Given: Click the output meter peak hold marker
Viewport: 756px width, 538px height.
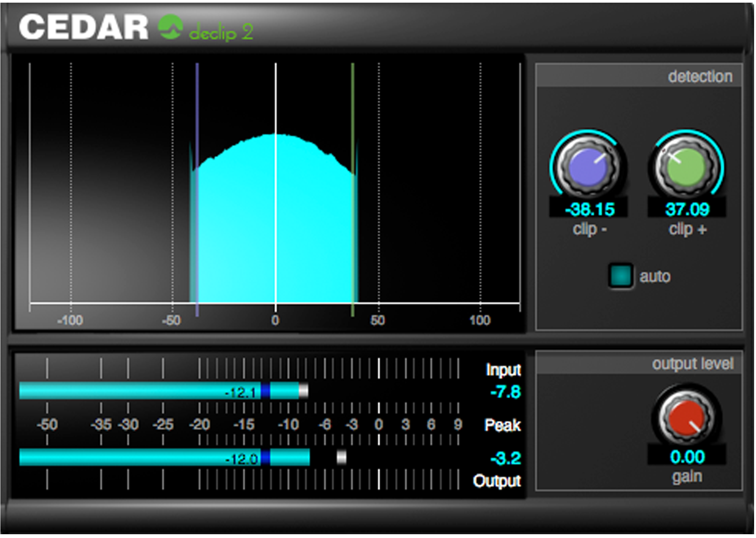Looking at the screenshot, I should point(341,457).
